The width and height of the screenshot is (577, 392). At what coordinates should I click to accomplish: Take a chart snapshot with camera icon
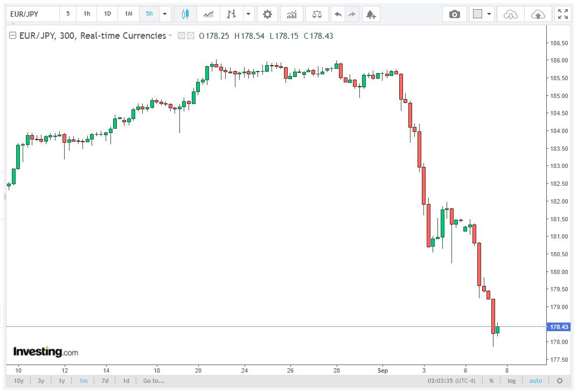click(455, 14)
